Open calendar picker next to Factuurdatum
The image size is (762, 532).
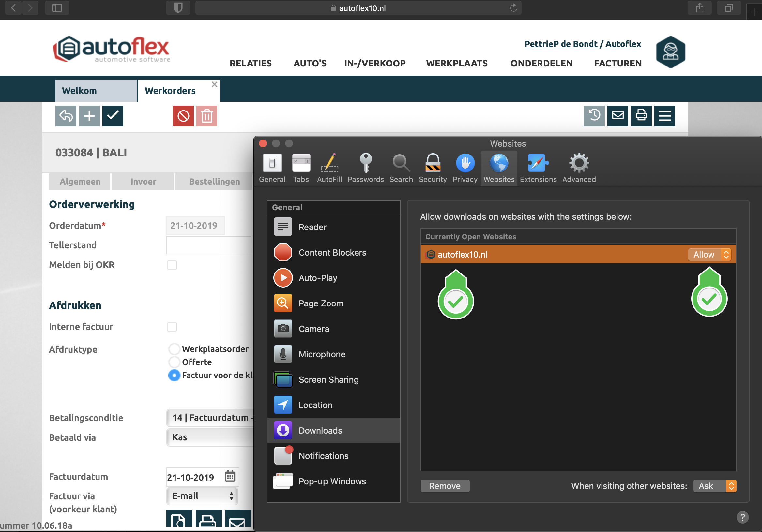(x=230, y=477)
